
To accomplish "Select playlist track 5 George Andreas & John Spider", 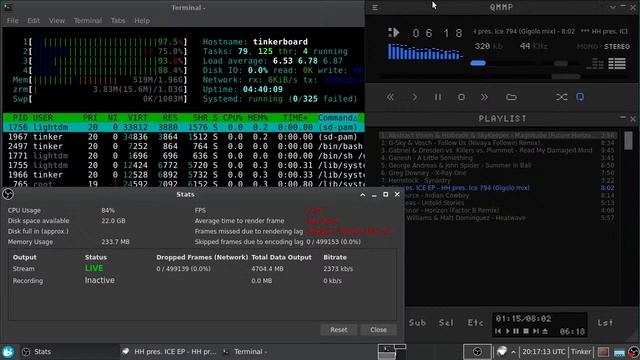I will tap(497, 165).
